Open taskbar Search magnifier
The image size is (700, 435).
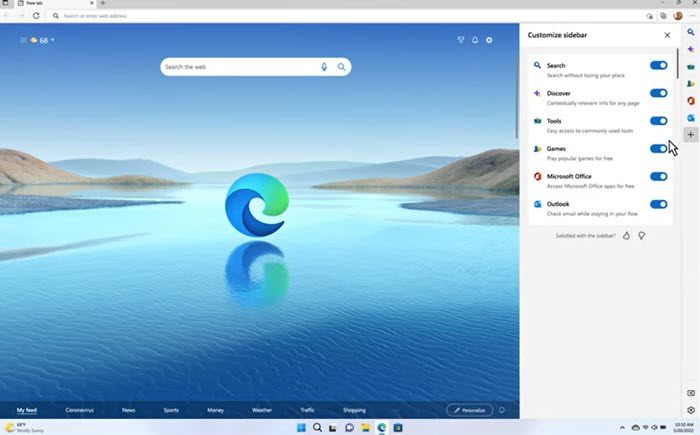[x=317, y=427]
